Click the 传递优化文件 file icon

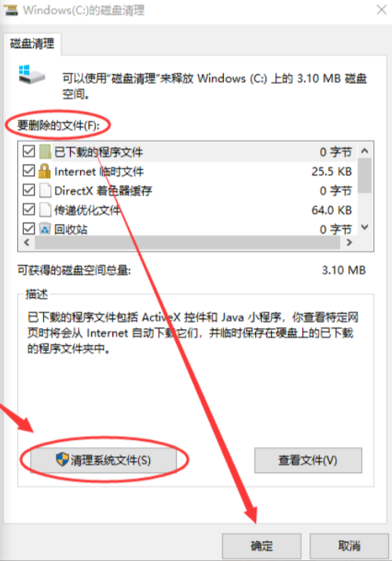[45, 210]
